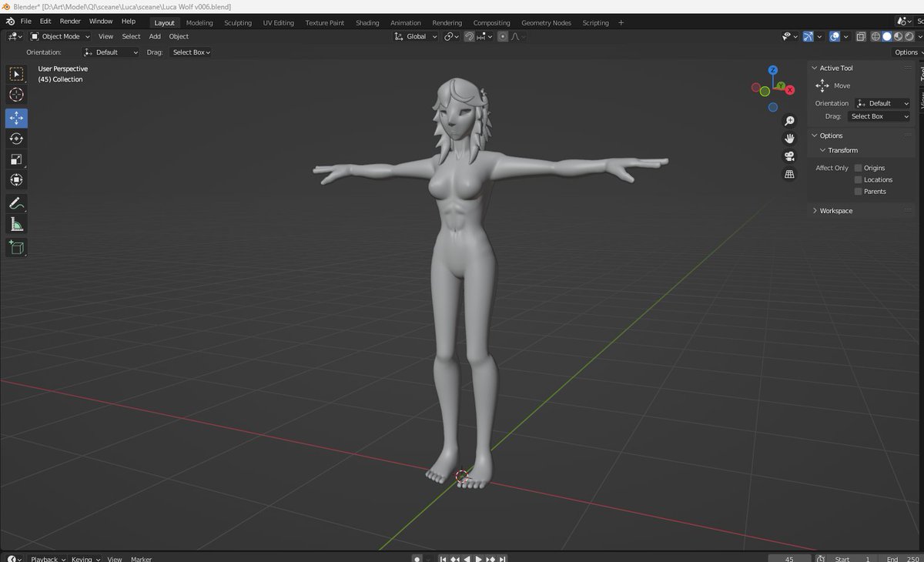
Task: Click the Zoom view magnifier icon
Action: [789, 121]
